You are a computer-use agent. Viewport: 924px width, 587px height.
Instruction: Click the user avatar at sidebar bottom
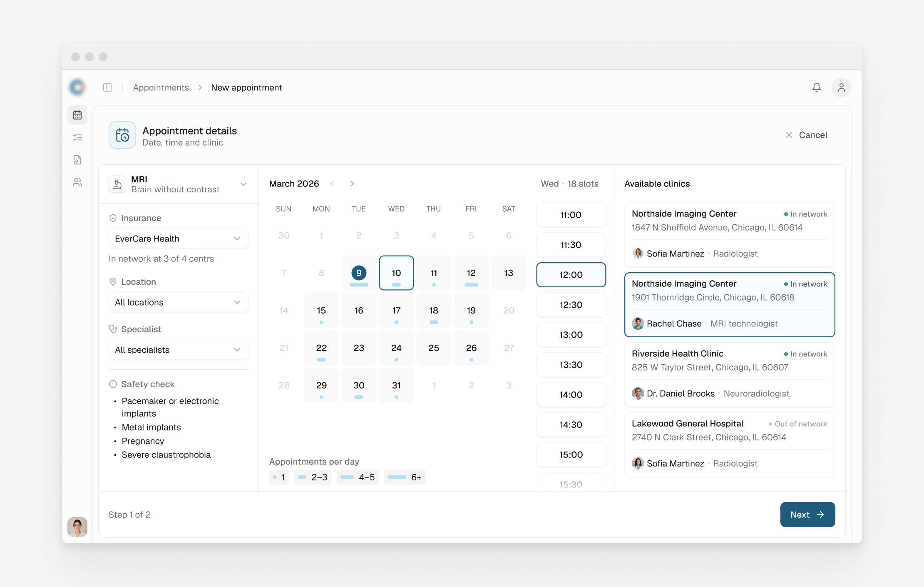click(77, 527)
